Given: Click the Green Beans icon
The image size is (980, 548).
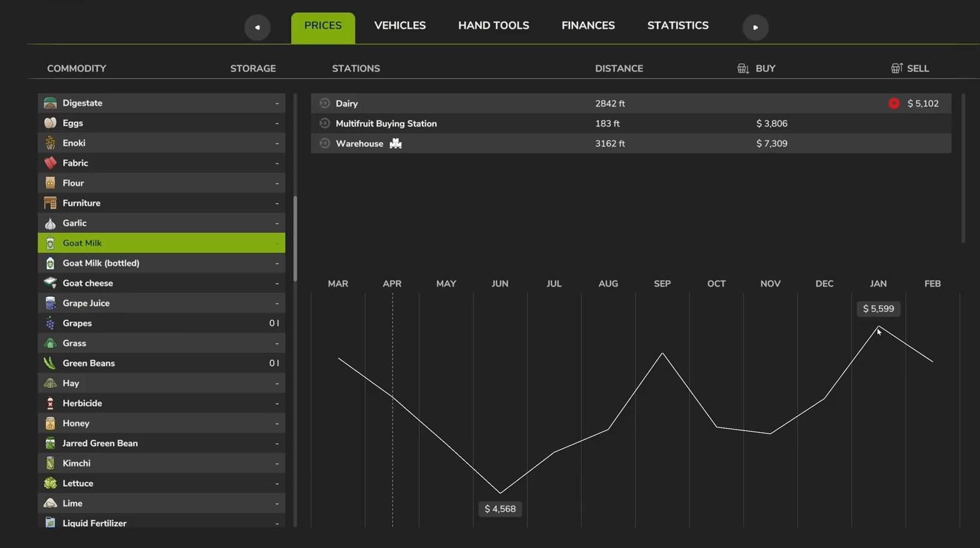Looking at the screenshot, I should pyautogui.click(x=50, y=363).
